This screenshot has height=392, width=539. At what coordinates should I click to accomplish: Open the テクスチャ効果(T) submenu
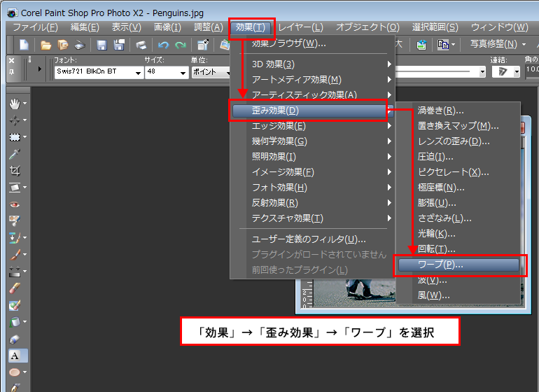point(313,218)
